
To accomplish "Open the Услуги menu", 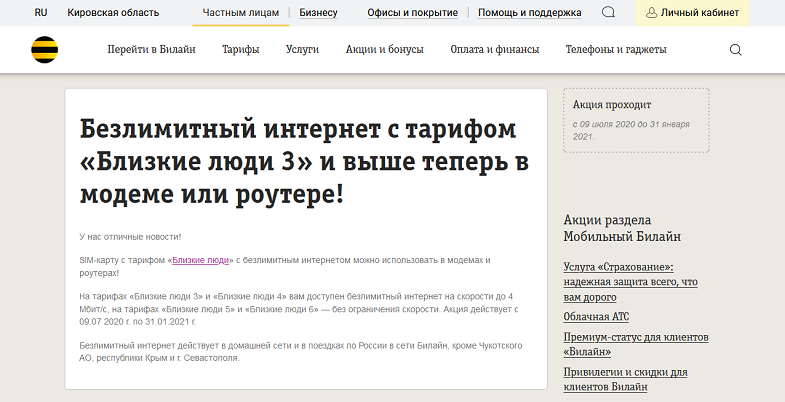I will coord(302,50).
